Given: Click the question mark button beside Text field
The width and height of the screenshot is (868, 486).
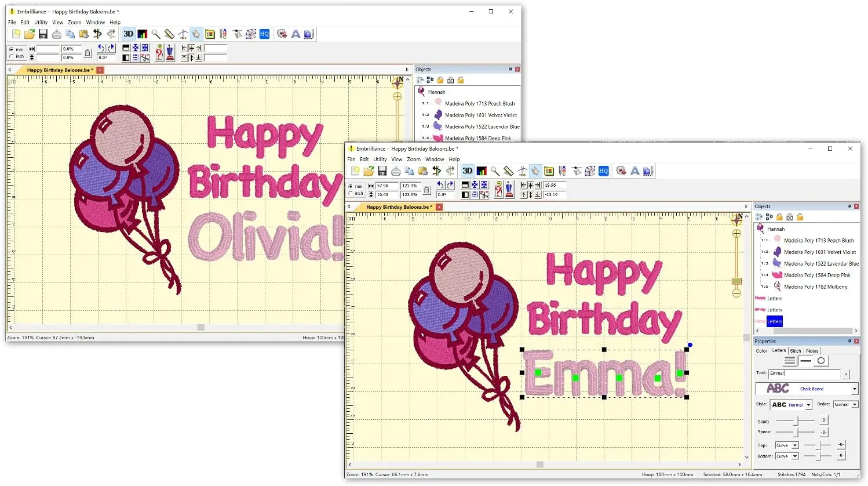Looking at the screenshot, I should pyautogui.click(x=846, y=374).
